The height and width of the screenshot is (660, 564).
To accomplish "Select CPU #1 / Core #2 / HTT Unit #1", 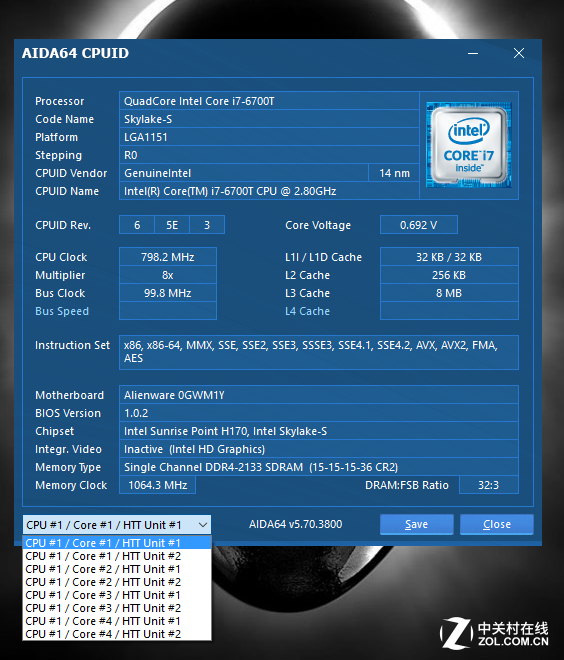I will pos(117,569).
